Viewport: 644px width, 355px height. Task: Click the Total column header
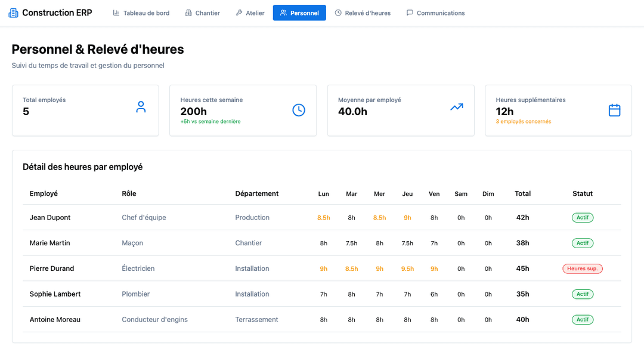(x=522, y=193)
